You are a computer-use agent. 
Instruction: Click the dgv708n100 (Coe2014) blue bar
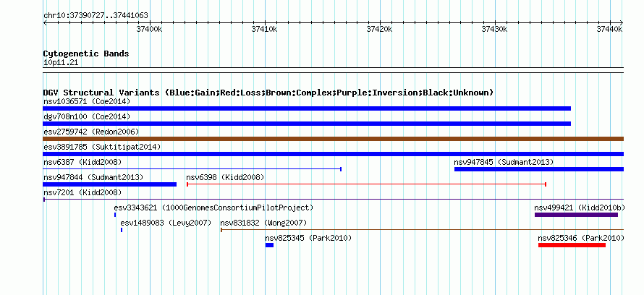[x=307, y=124]
